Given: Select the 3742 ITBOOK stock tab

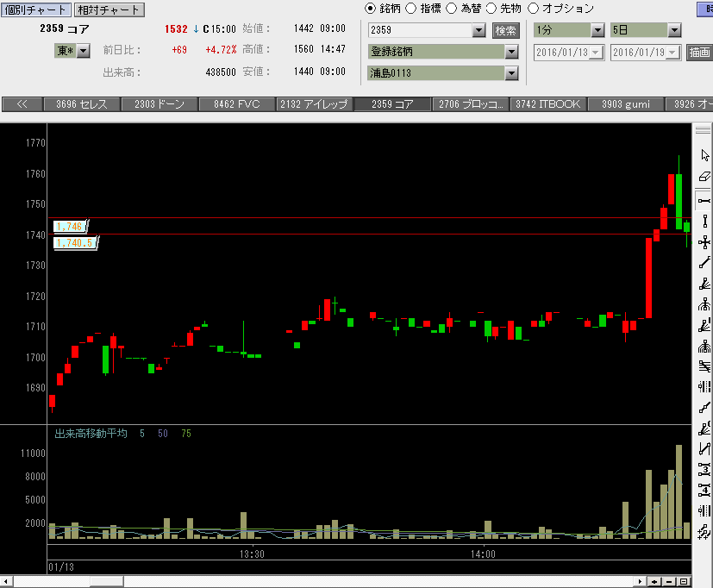Looking at the screenshot, I should [x=548, y=104].
